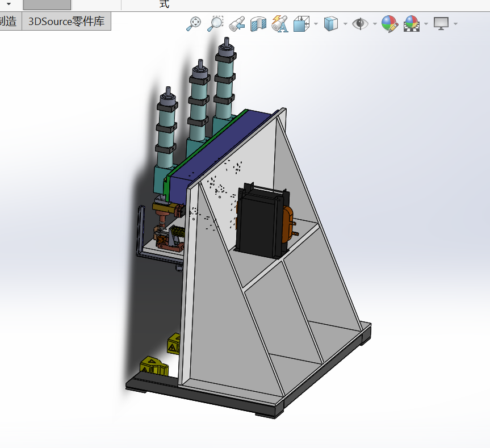This screenshot has width=490, height=448.
Task: Activate the Section View tool
Action: [258, 24]
